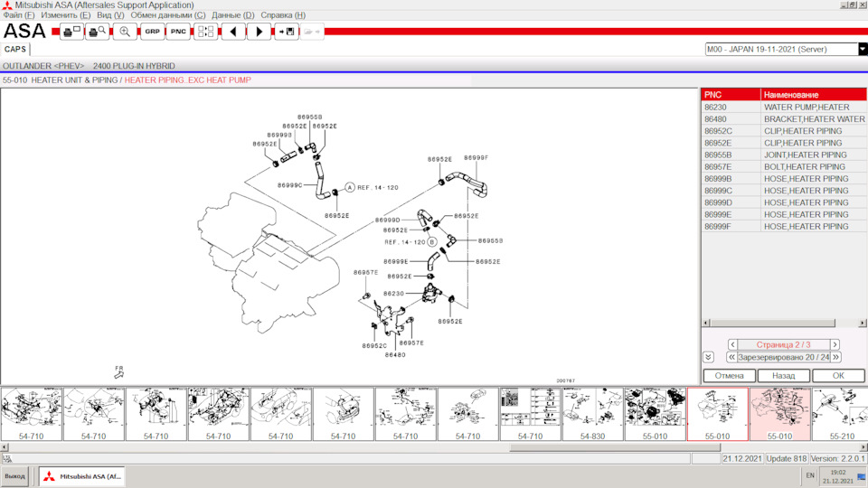The height and width of the screenshot is (488, 868).
Task: Click the thumbnail strip horizontal scrollbar thumb
Action: coord(615,447)
